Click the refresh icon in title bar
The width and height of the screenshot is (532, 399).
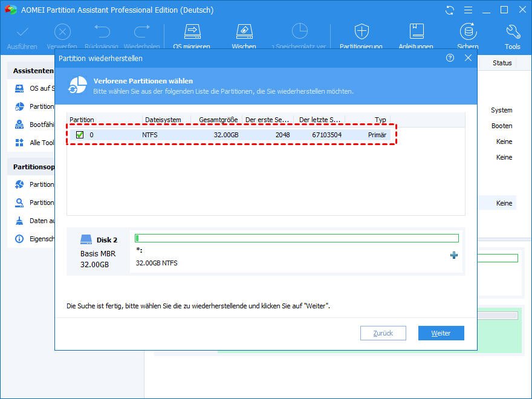(450, 10)
